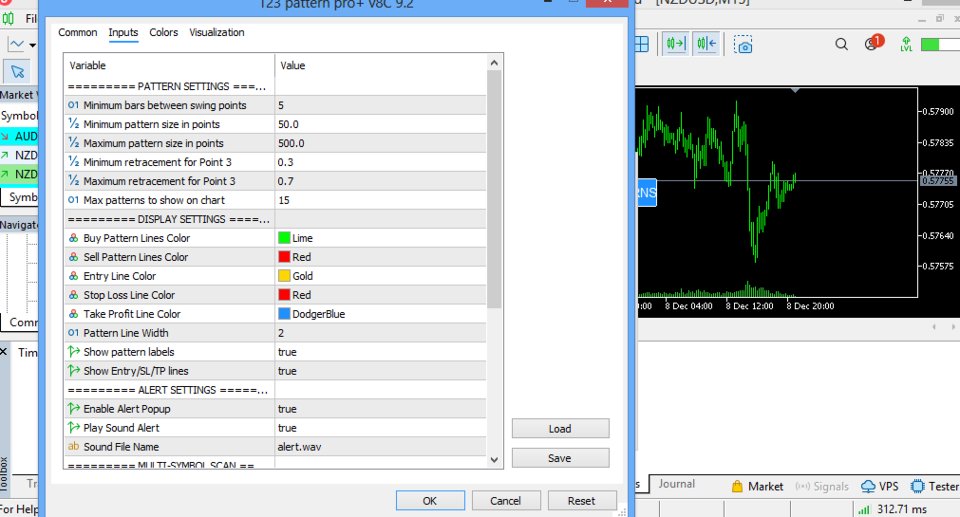Image resolution: width=960 pixels, height=517 pixels.
Task: Toggle Play Sound Alert true value
Action: coord(380,428)
